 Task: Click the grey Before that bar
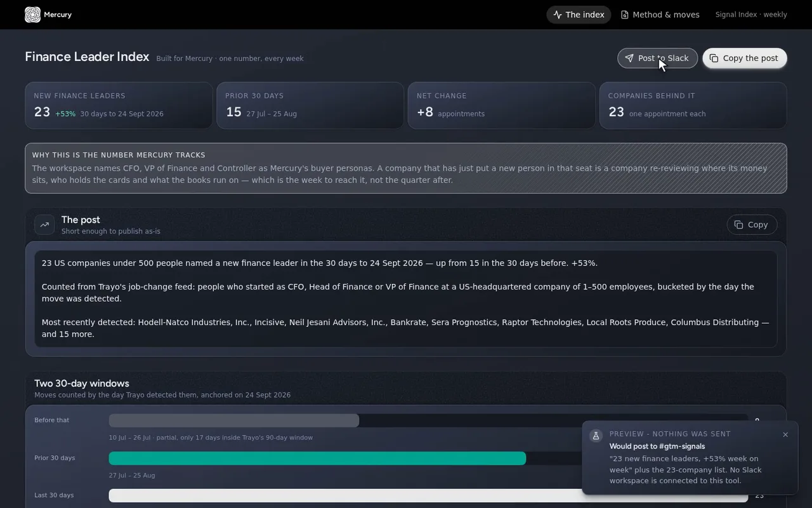pos(234,420)
